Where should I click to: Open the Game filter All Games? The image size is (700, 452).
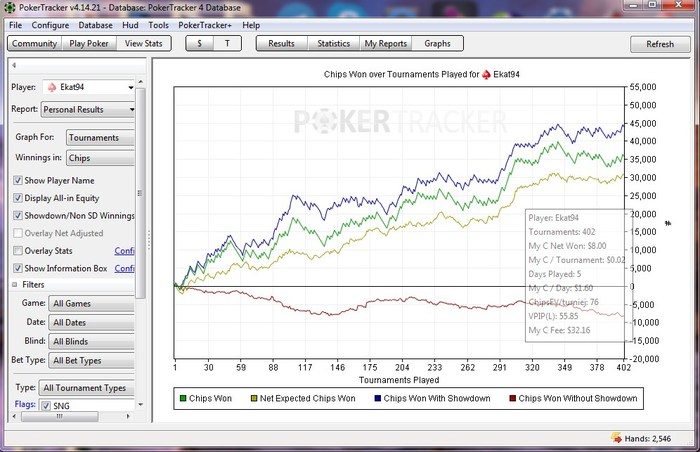92,304
